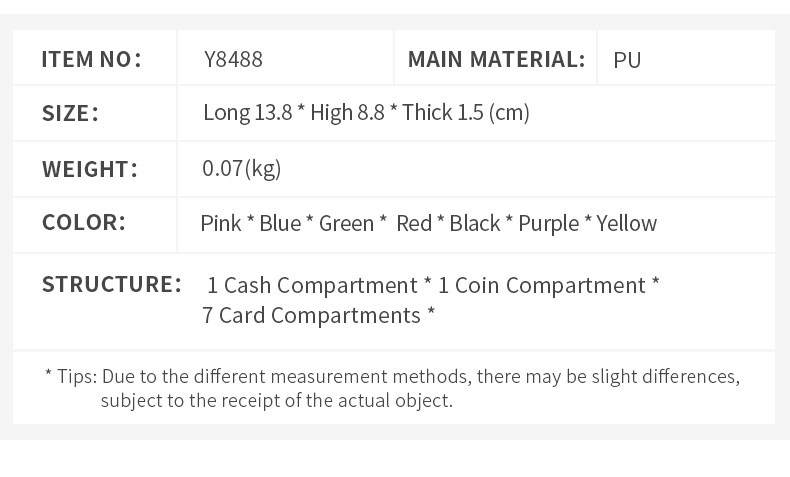Click the Yellow color text
Image resolution: width=790 pixels, height=477 pixels.
click(627, 223)
